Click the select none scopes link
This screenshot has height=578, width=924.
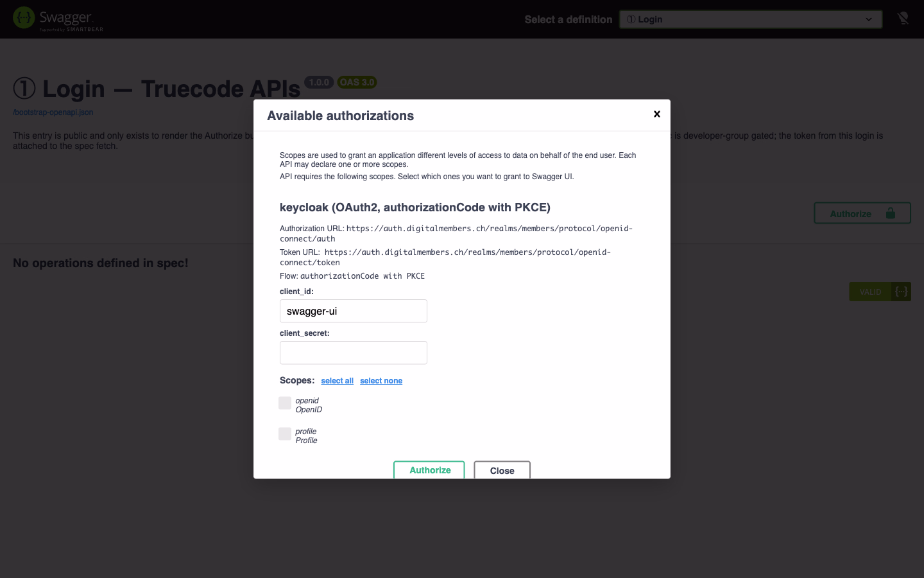[381, 381]
